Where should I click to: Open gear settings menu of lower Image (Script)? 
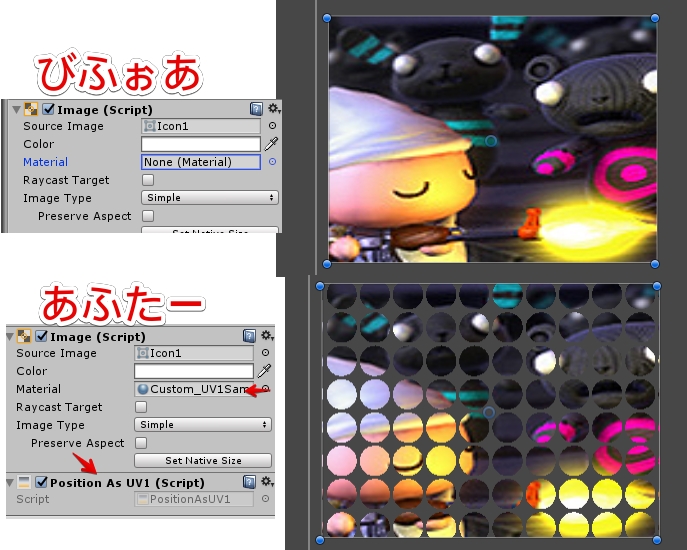point(267,335)
